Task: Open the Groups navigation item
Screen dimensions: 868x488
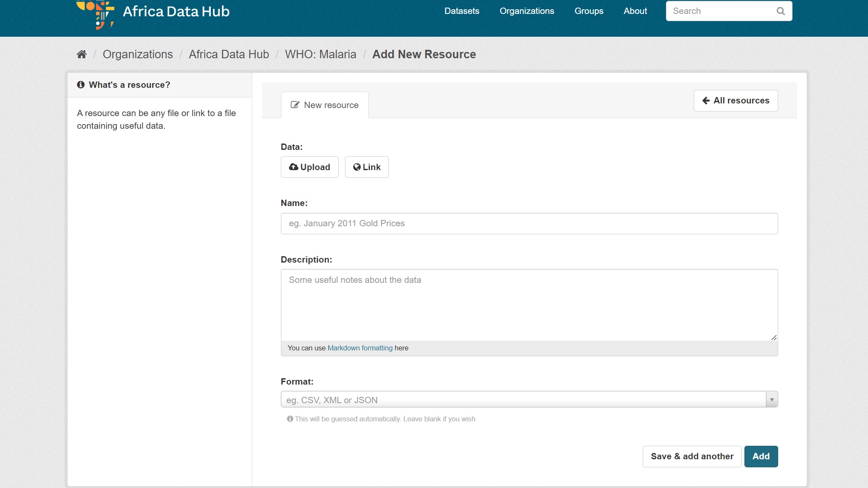Action: (589, 11)
